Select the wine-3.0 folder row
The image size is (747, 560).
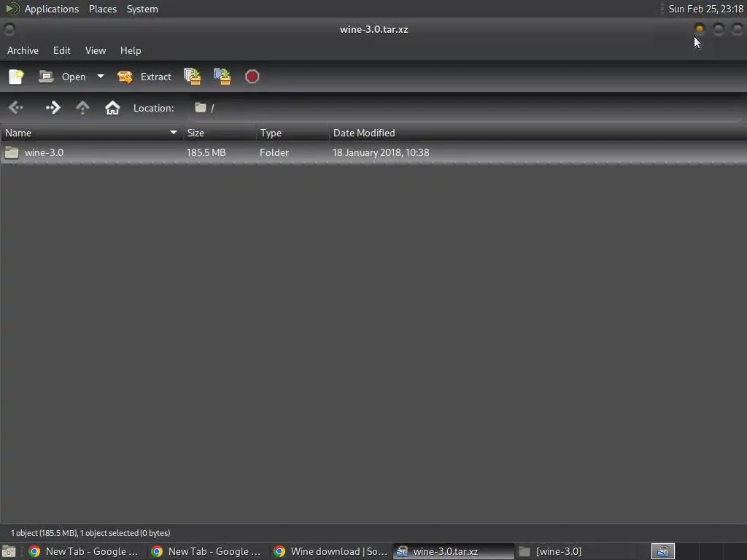tap(373, 153)
